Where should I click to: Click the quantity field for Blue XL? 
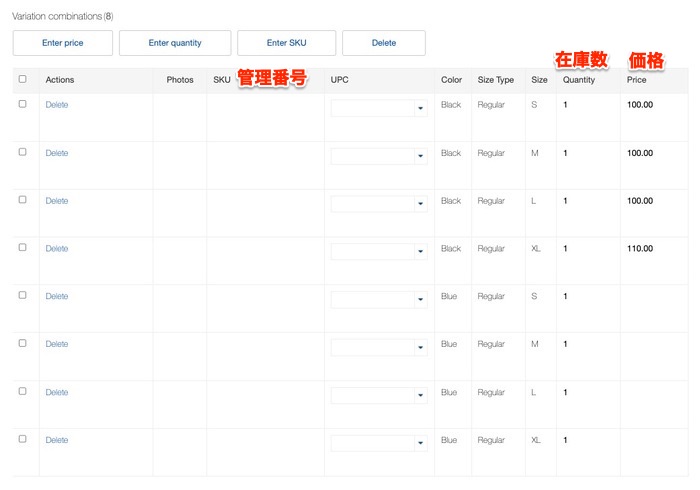(x=587, y=440)
